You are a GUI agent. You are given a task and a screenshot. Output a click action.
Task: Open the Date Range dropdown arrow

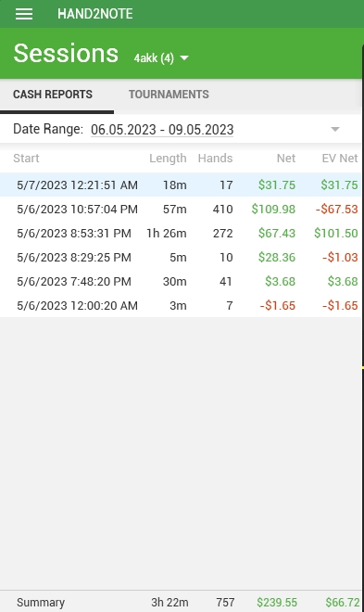(335, 129)
